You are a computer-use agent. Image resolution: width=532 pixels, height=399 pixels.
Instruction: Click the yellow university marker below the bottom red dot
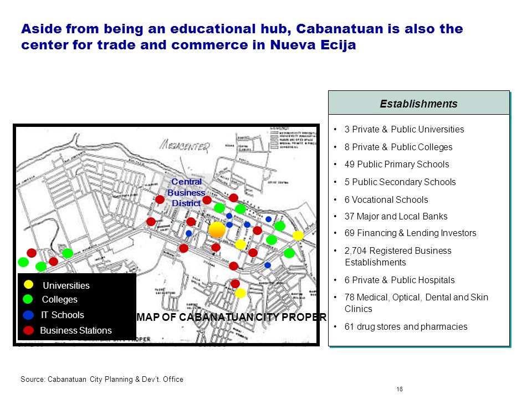point(240,293)
